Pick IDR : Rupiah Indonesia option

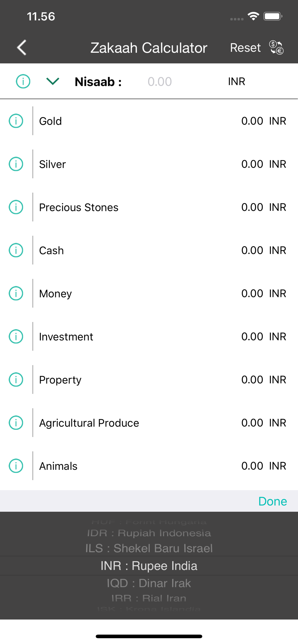pos(149,533)
